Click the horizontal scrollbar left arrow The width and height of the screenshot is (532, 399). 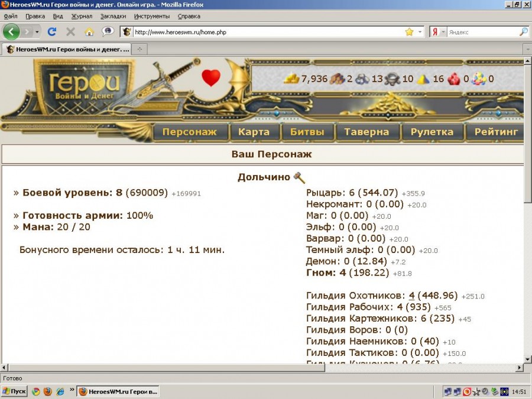coord(4,368)
